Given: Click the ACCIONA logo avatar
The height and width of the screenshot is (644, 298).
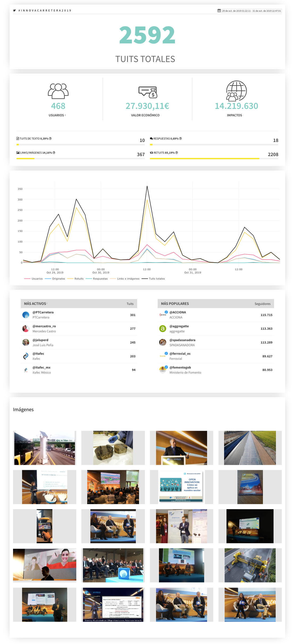Looking at the screenshot, I should click(x=163, y=315).
